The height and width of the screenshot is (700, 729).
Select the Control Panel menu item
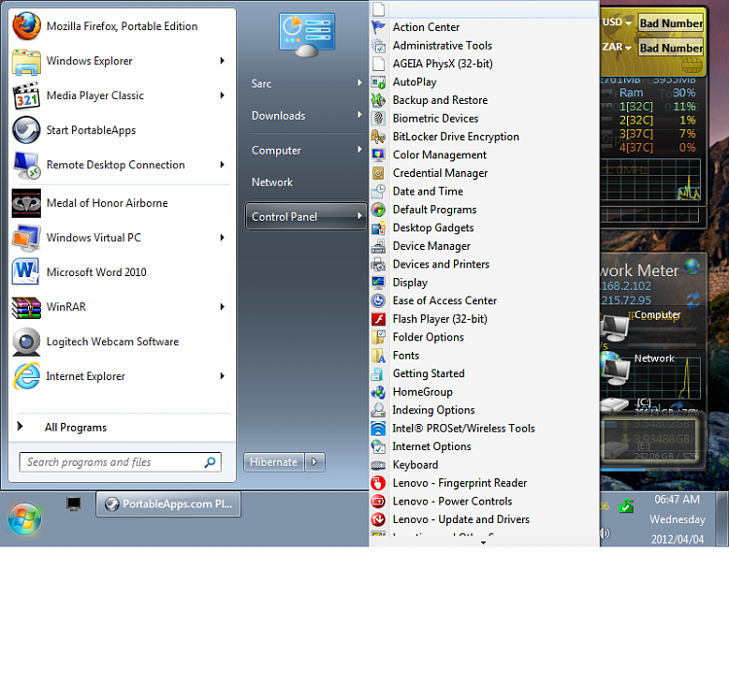point(306,216)
